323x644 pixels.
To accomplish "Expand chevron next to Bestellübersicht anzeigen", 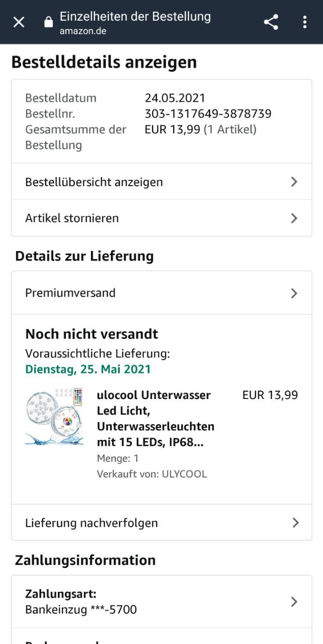I will 294,182.
